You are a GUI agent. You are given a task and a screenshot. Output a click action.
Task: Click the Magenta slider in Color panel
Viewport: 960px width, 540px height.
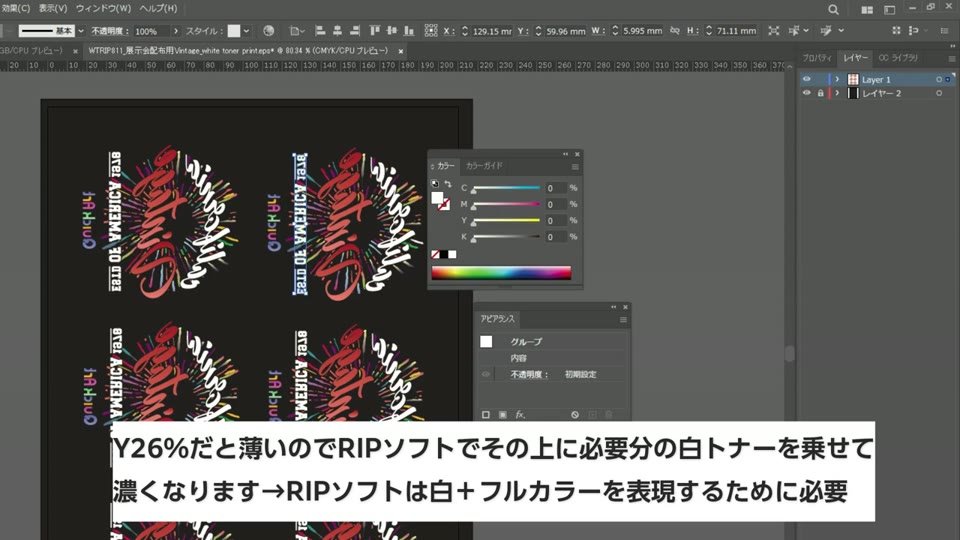coord(506,204)
